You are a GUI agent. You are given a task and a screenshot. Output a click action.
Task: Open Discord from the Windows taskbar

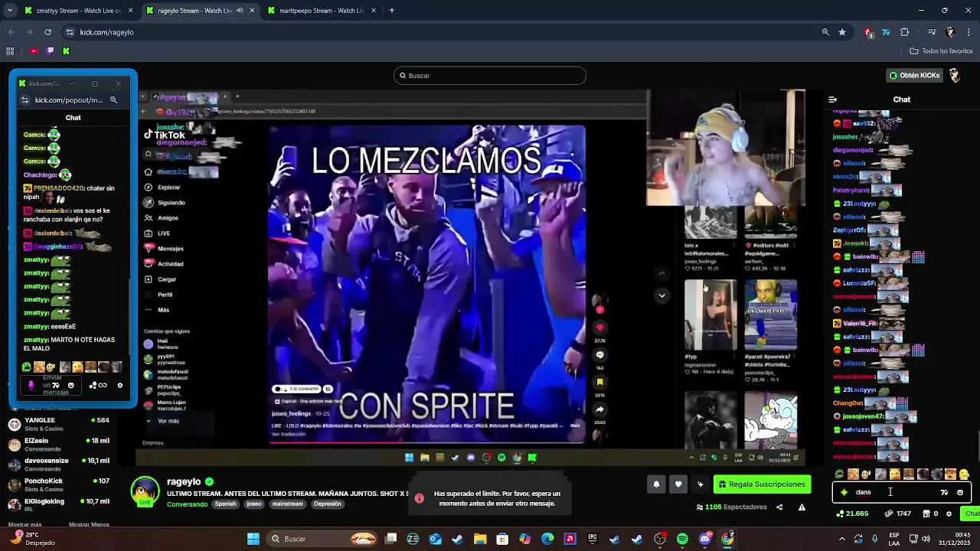coord(705,539)
